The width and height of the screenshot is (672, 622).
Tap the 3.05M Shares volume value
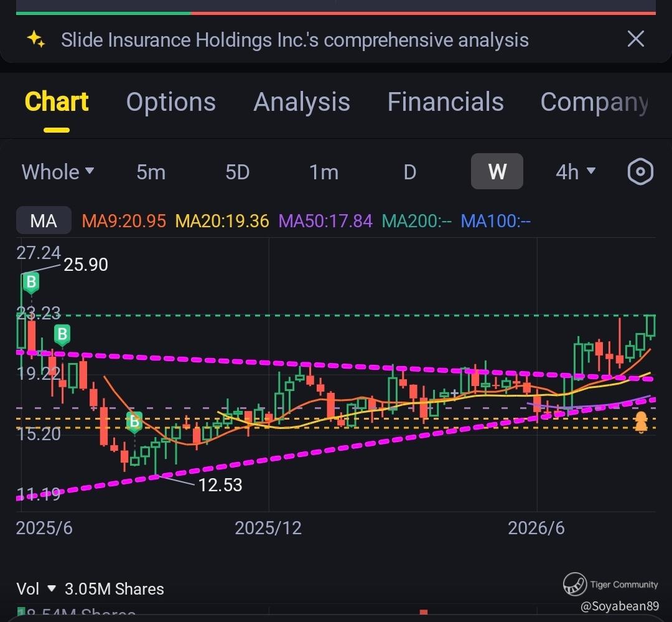click(114, 589)
